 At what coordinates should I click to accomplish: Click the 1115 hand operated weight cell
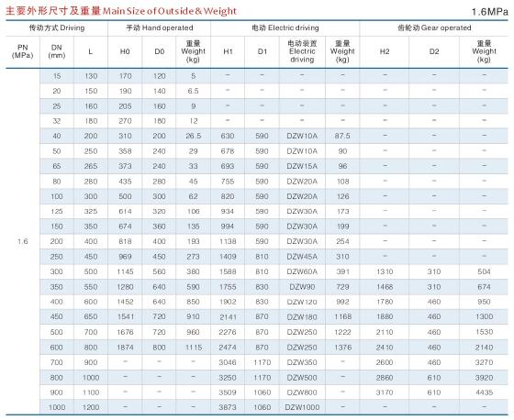[x=193, y=348]
